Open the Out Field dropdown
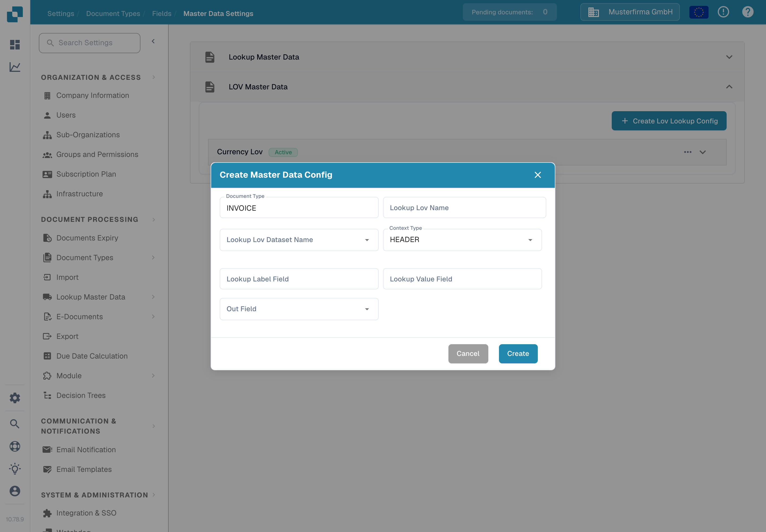 (299, 309)
